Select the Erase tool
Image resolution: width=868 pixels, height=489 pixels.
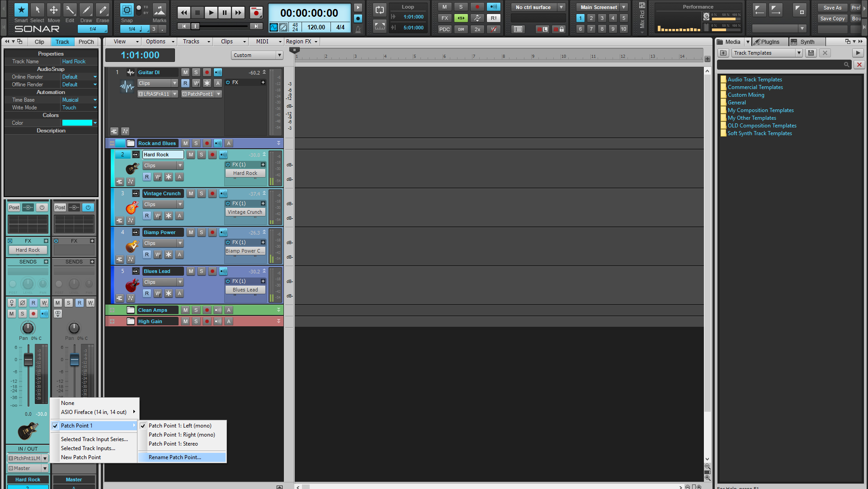coord(103,10)
